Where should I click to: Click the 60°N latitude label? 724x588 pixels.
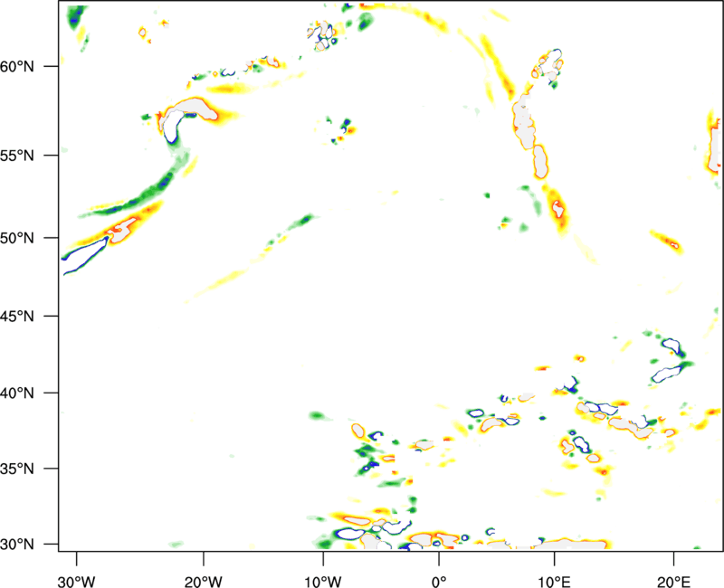point(17,66)
